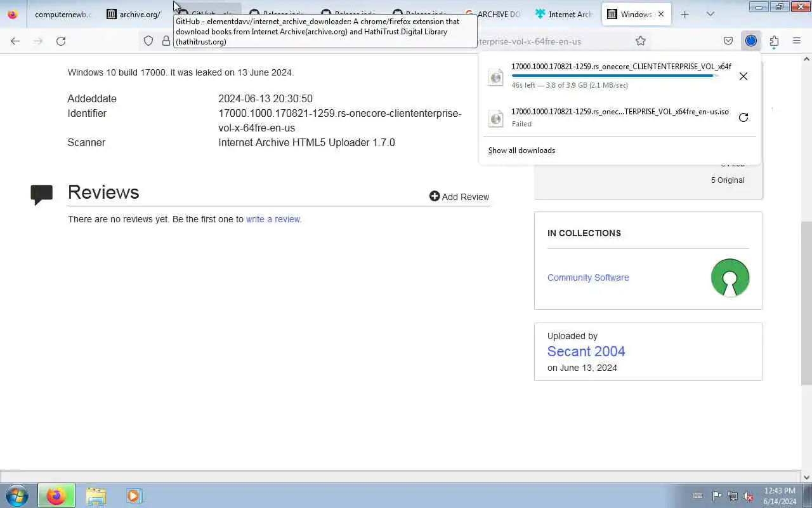Click the '5 Original' files text
The image size is (812, 508).
pyautogui.click(x=728, y=180)
